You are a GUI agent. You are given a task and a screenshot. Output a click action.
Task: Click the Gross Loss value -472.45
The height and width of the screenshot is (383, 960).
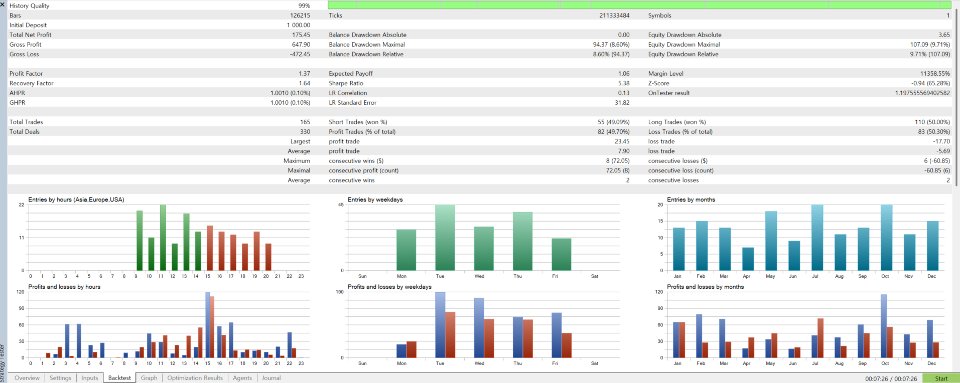click(x=300, y=54)
